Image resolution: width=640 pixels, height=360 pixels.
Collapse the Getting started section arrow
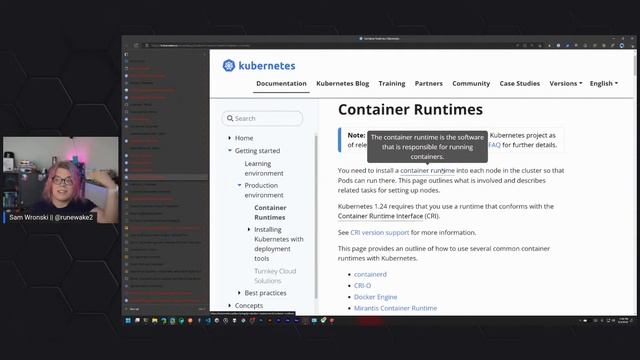coord(229,151)
